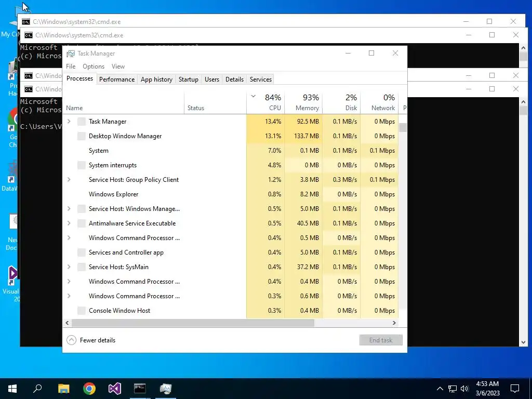The image size is (532, 399).
Task: Sort by the Status column header
Action: point(215,102)
